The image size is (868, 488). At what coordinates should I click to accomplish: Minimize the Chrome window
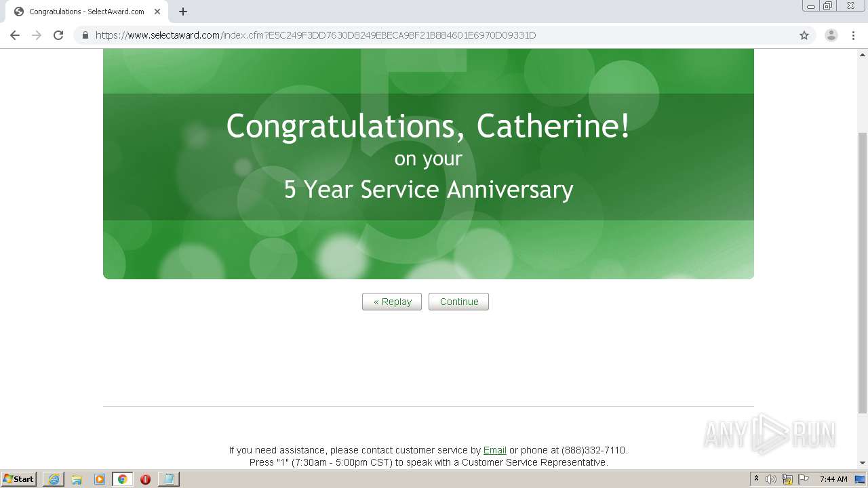click(x=811, y=6)
